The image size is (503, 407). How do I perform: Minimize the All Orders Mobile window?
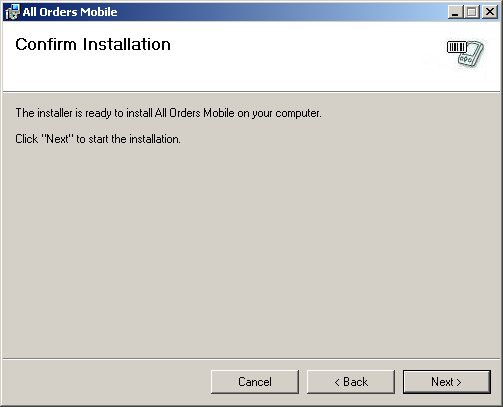(x=455, y=12)
